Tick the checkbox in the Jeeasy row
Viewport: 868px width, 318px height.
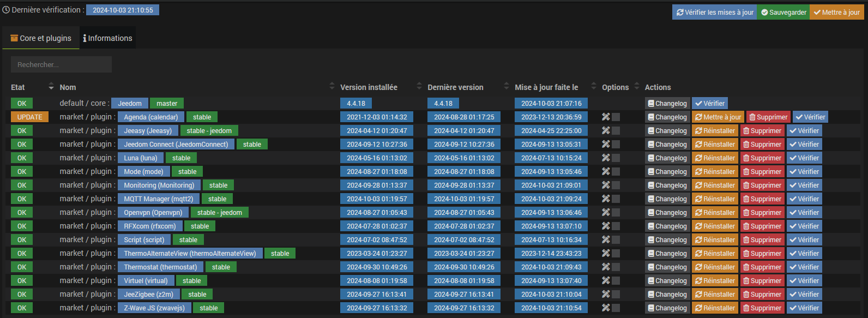pyautogui.click(x=616, y=130)
